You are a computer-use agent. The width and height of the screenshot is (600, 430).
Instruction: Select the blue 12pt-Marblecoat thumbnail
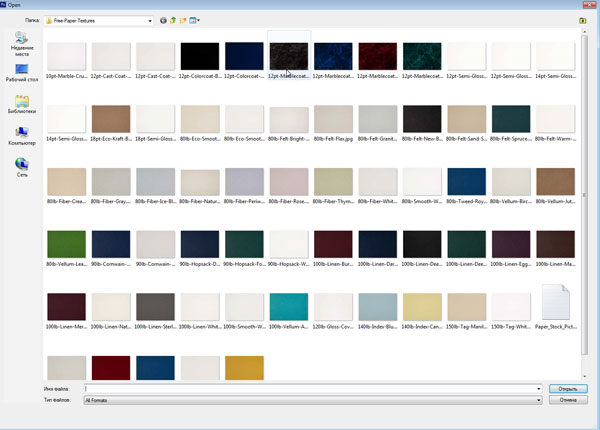point(333,56)
